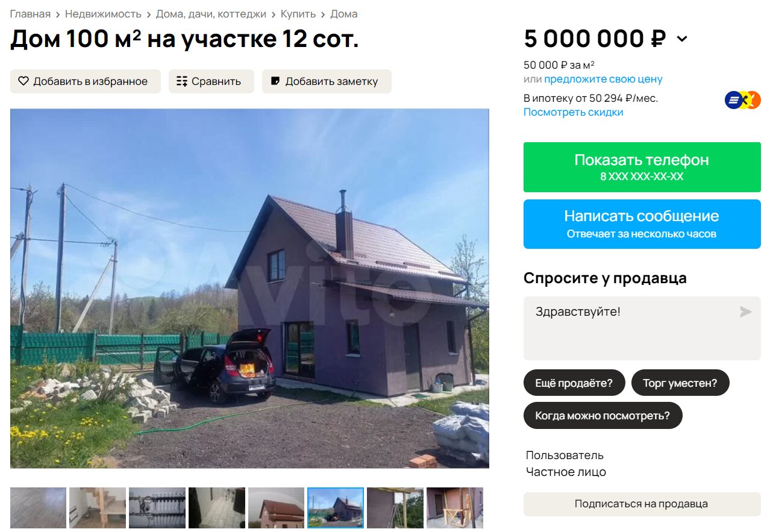Click the compare icon next to Сравнить
Screen dimensions: 770x532
point(182,81)
